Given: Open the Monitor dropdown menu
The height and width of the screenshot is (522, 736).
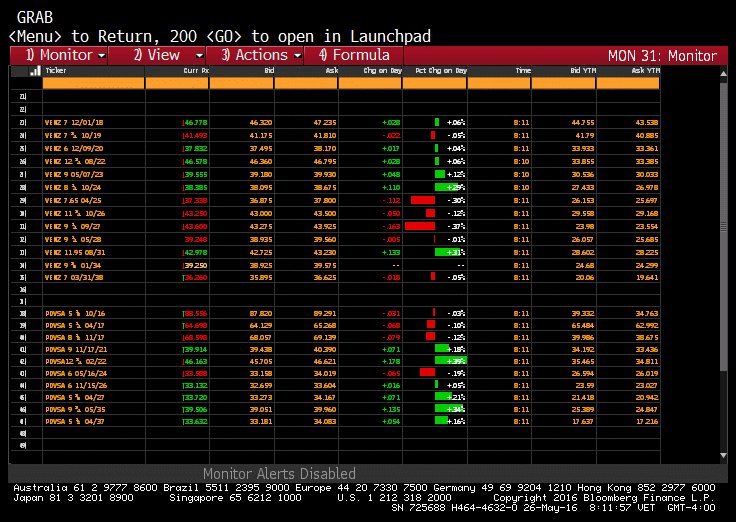Looking at the screenshot, I should tap(60, 55).
